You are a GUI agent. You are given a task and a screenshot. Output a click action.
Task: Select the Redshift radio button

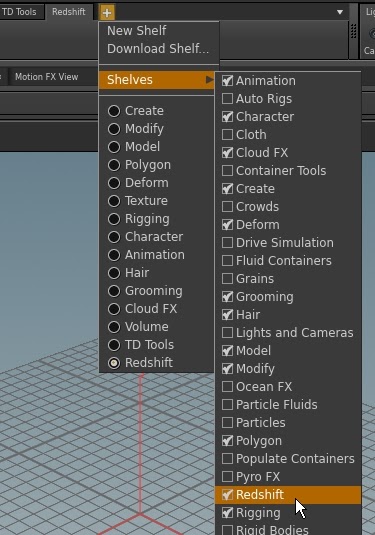tap(114, 363)
